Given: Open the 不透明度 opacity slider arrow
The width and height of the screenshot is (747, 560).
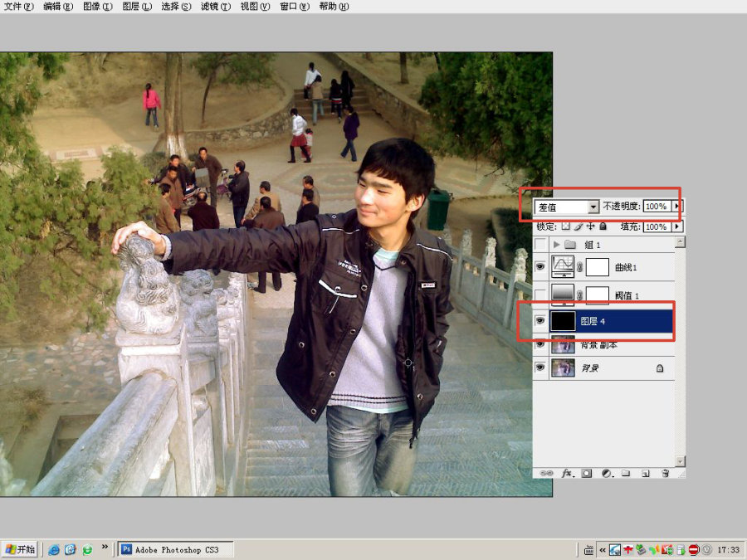Looking at the screenshot, I should pos(676,207).
